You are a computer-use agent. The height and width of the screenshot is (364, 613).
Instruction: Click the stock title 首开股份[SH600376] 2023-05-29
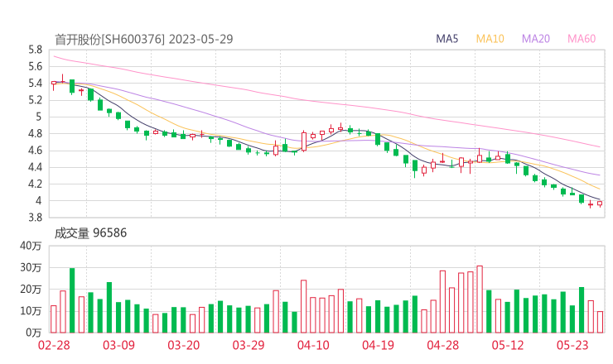(x=143, y=39)
